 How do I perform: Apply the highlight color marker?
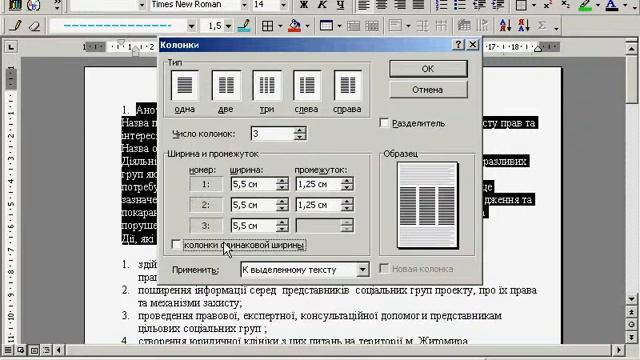(x=585, y=4)
